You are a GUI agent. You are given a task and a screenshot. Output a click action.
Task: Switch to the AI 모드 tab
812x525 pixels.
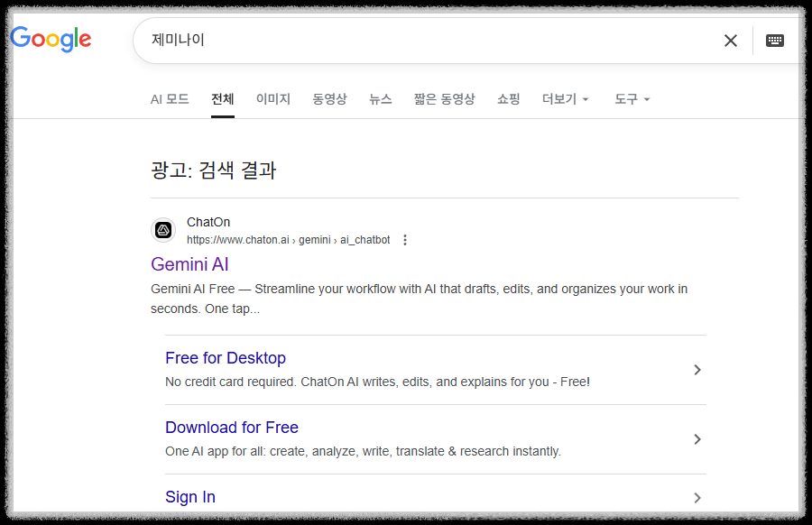[170, 99]
